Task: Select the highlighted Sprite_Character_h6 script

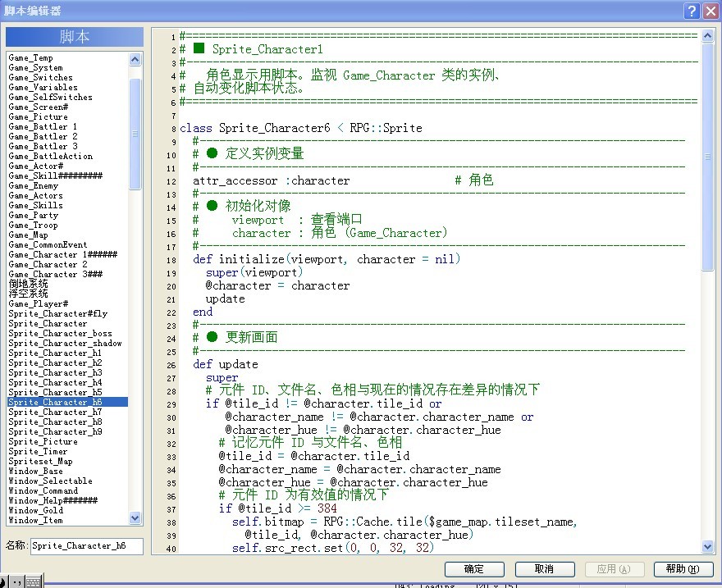Action: [67, 402]
